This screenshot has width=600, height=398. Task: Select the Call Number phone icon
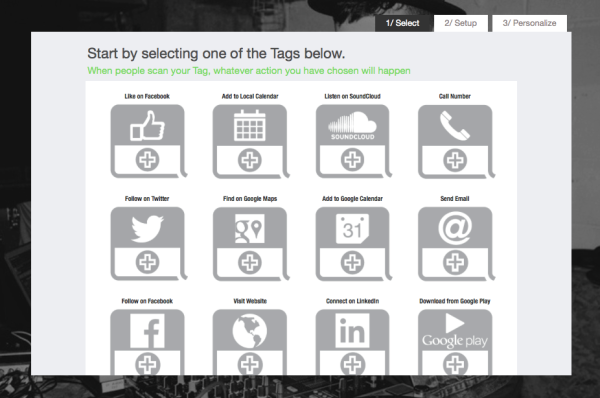click(455, 126)
